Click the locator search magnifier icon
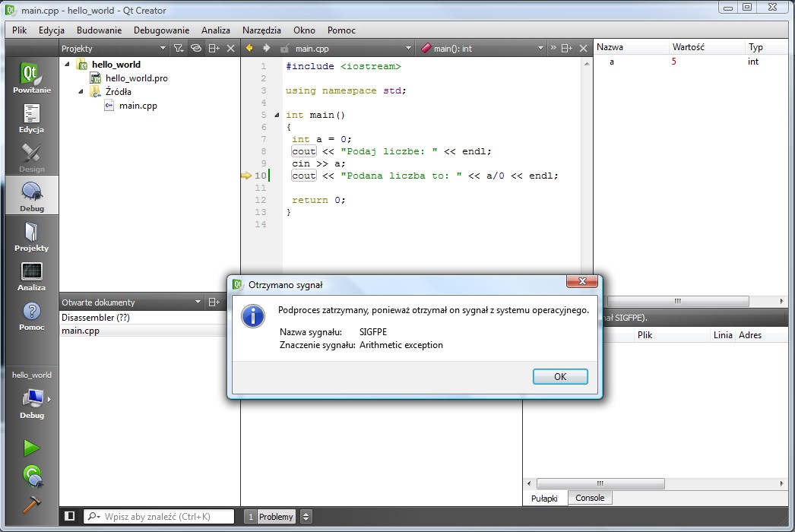Image resolution: width=795 pixels, height=532 pixels. (x=93, y=516)
